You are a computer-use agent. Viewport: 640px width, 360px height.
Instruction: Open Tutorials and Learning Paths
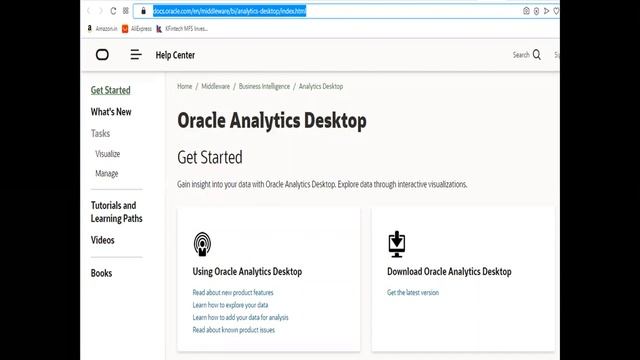coord(116,212)
